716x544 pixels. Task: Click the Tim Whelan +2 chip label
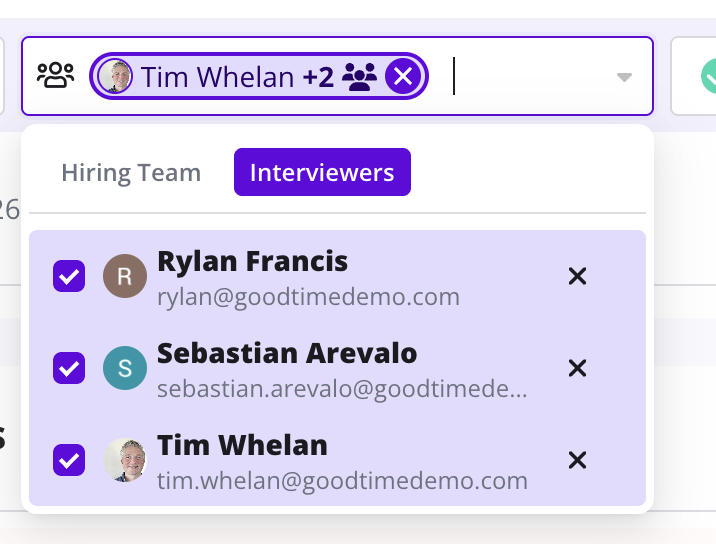[218, 76]
